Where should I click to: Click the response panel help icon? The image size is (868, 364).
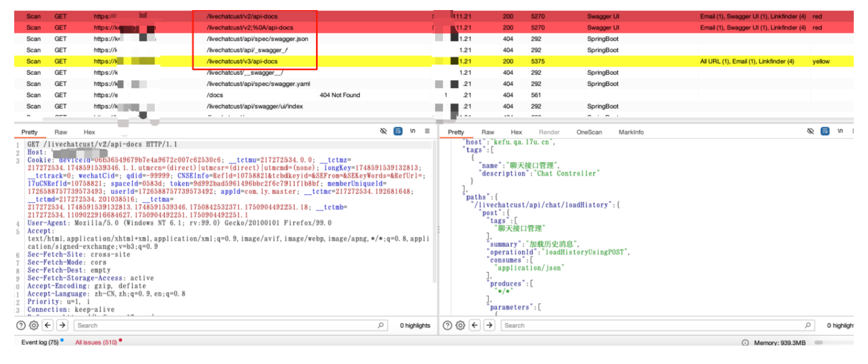tap(448, 325)
